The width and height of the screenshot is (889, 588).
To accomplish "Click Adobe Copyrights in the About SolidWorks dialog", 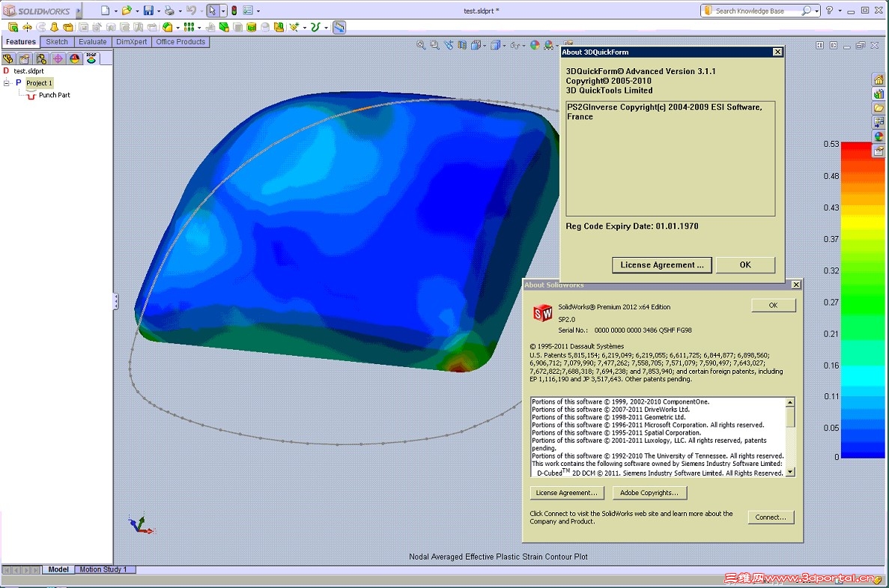I will point(649,492).
